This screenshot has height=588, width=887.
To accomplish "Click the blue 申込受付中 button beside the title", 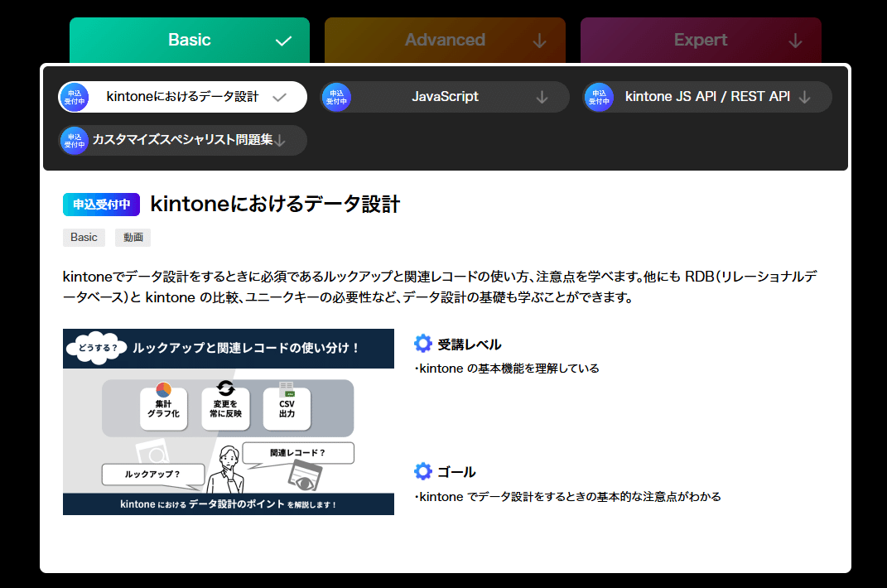I will pos(101,204).
